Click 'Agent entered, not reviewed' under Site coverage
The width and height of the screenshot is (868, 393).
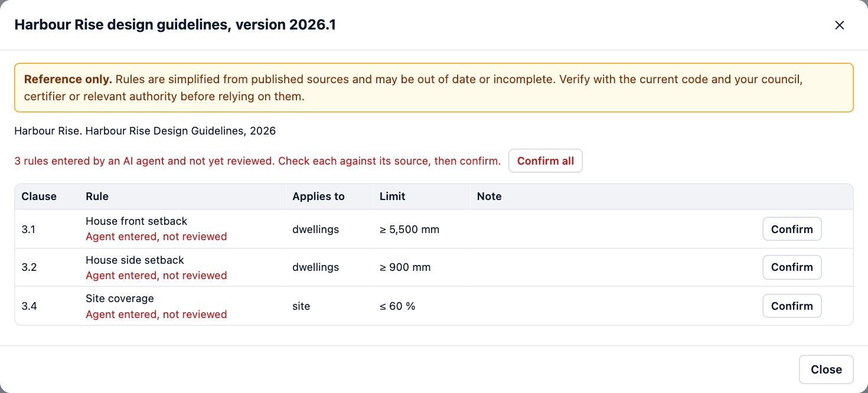click(156, 315)
